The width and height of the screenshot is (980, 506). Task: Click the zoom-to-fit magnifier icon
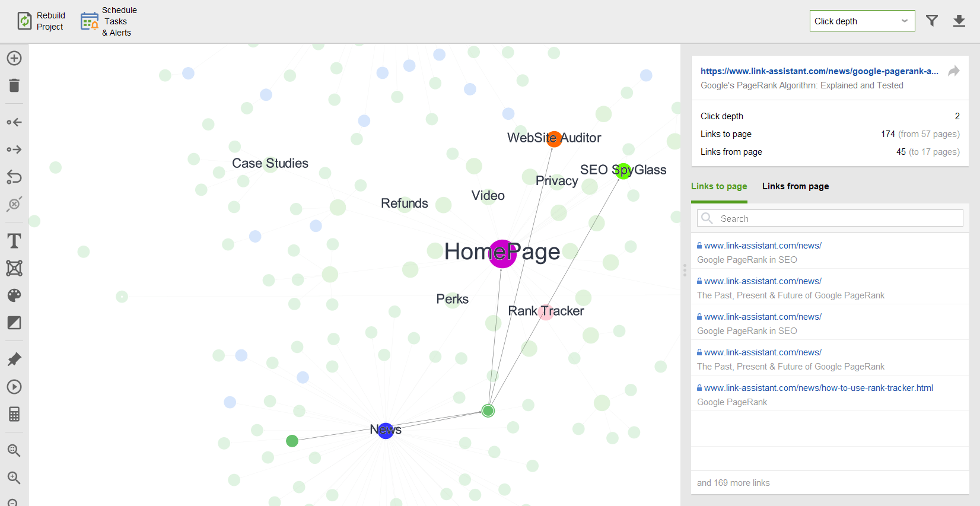(14, 451)
